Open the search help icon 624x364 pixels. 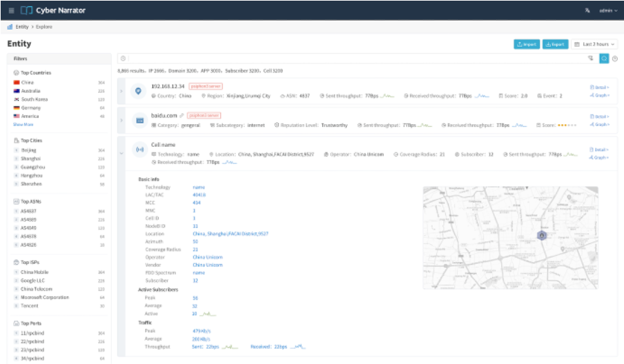coord(614,59)
